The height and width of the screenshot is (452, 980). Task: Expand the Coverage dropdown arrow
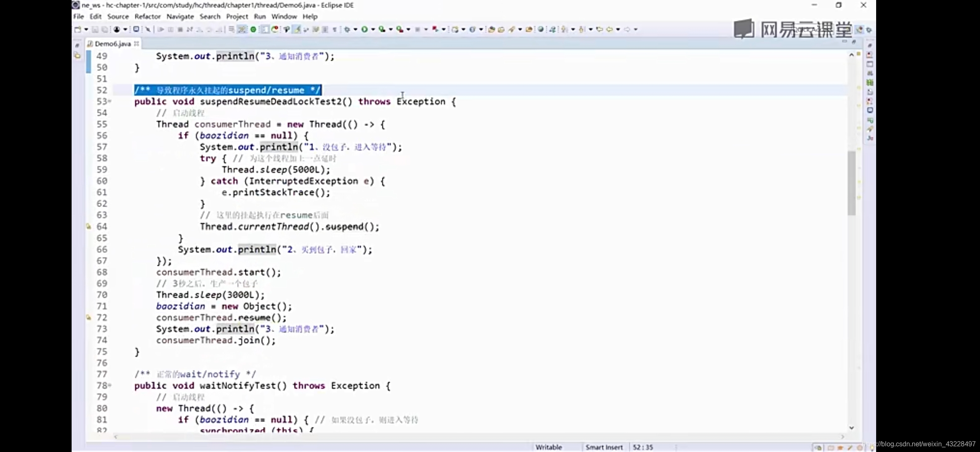[391, 29]
